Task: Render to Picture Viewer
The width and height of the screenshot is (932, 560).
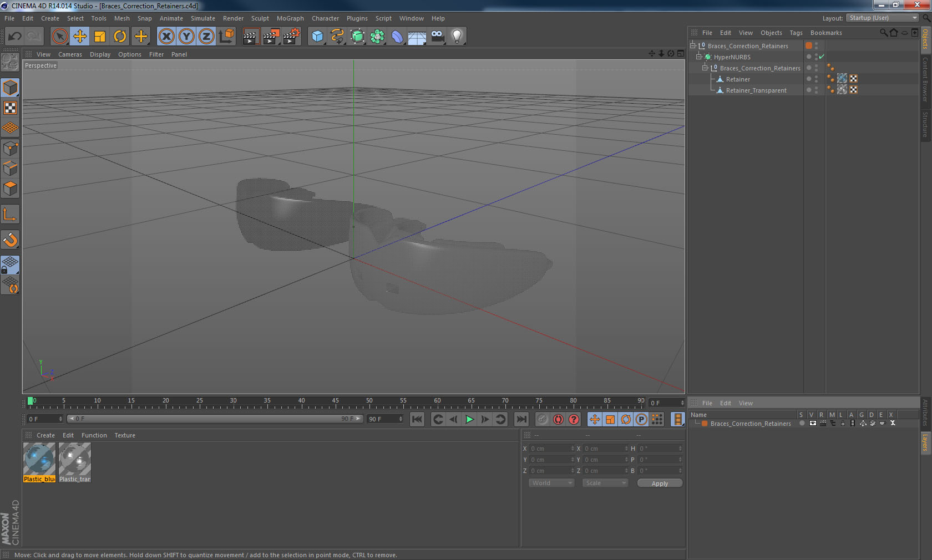Action: (271, 37)
